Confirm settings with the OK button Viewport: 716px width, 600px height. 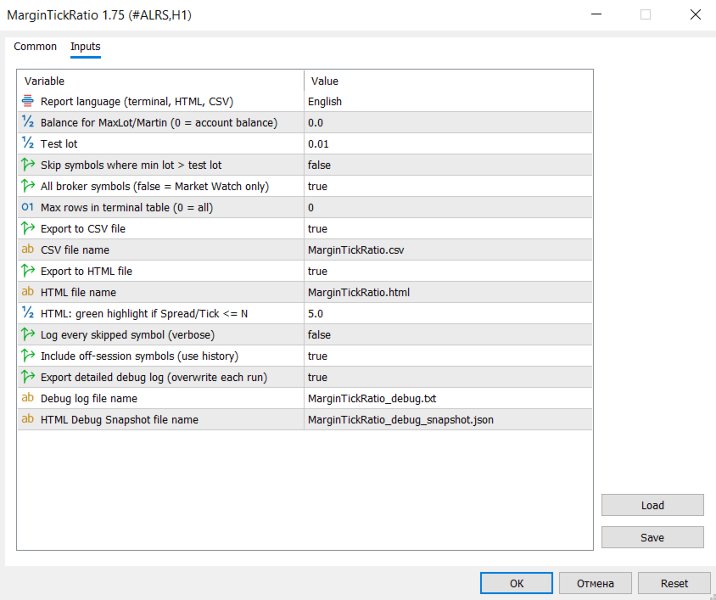click(x=516, y=583)
